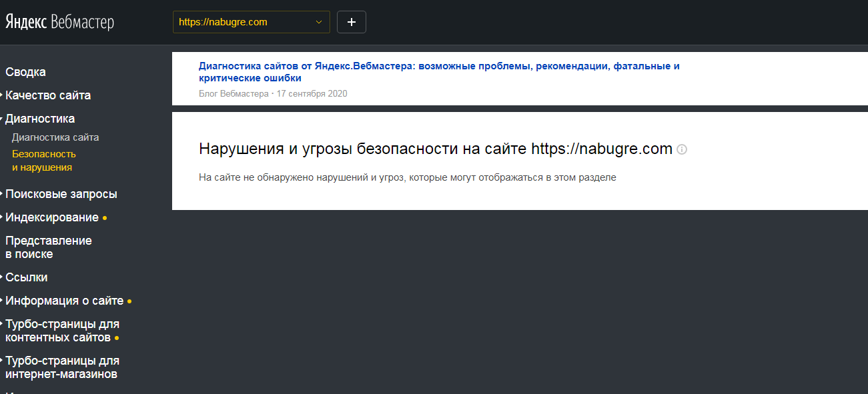Image resolution: width=868 pixels, height=394 pixels.
Task: Collapse the Диагностика section
Action: coord(40,119)
